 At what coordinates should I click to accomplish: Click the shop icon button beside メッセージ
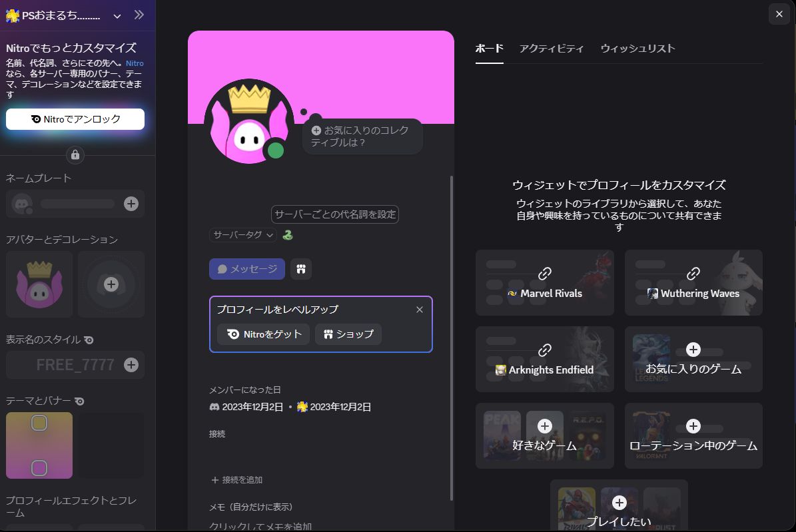[301, 269]
